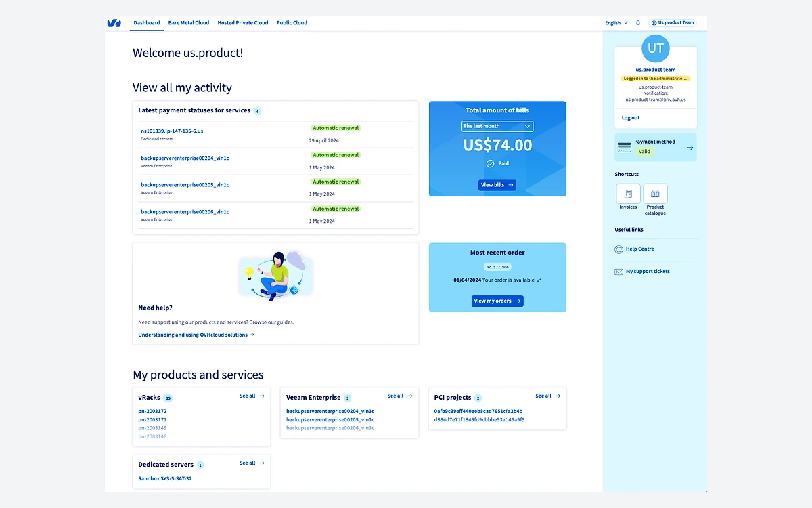
Task: Click the Veeam Enterprise count badge 3
Action: point(348,398)
